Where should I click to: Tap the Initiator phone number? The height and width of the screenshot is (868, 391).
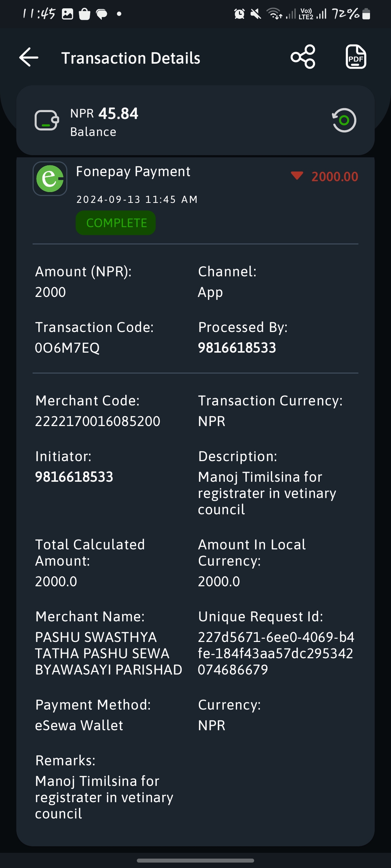(x=74, y=477)
